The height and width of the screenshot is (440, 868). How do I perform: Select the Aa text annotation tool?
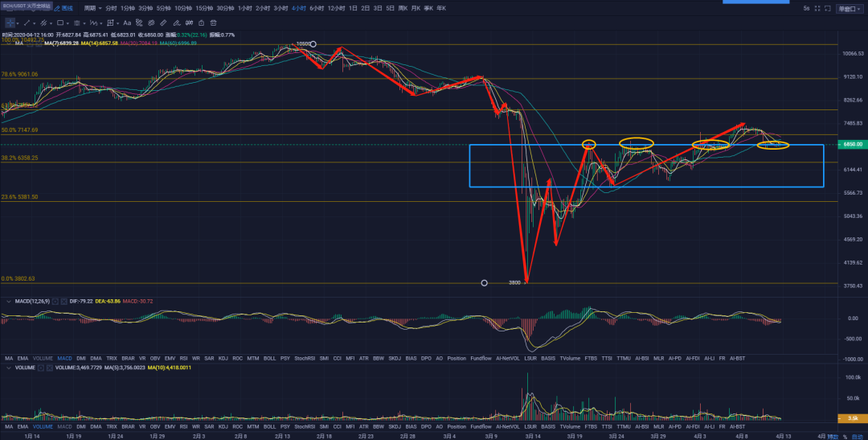126,24
